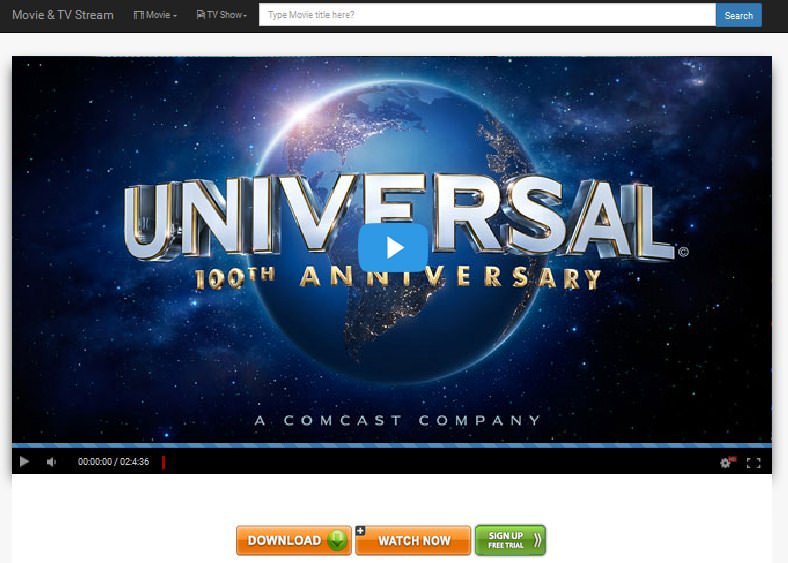Click the Movie & TV Stream brand link
788x563 pixels.
pos(63,15)
